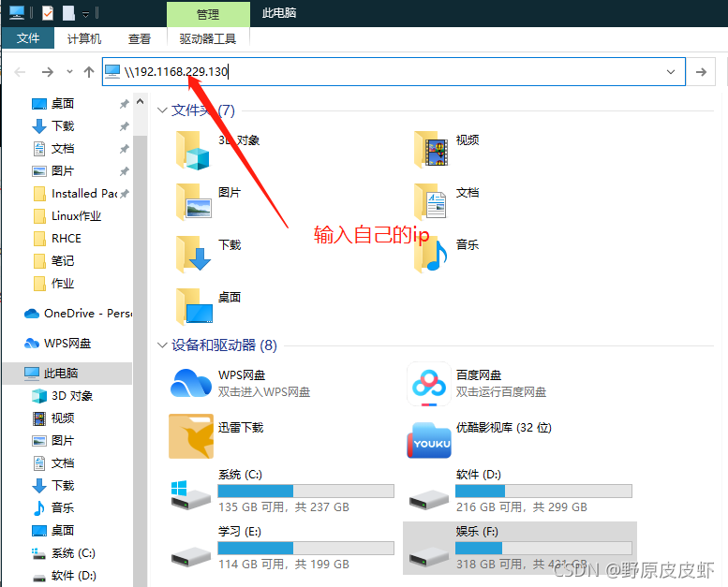Viewport: 728px width, 587px height.
Task: Go up one folder level
Action: pyautogui.click(x=89, y=72)
